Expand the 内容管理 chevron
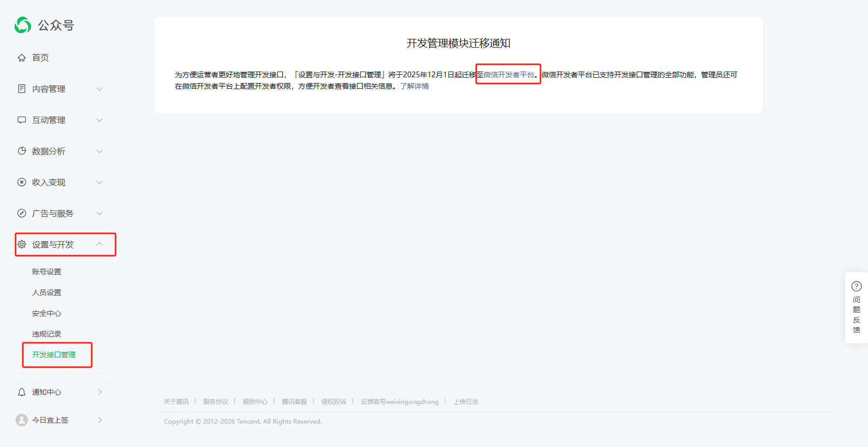This screenshot has height=447, width=868. click(99, 89)
